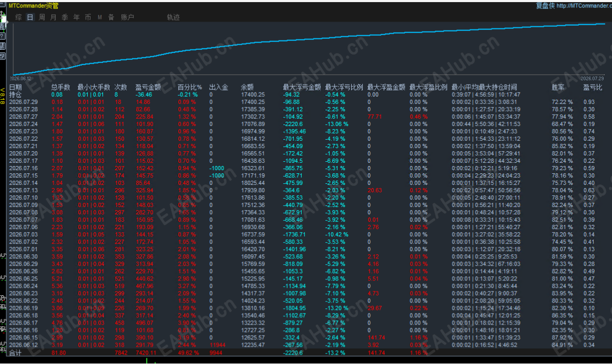Switch to the 周 weekly tab
Viewport: 612px width, 364px height.
pyautogui.click(x=42, y=17)
